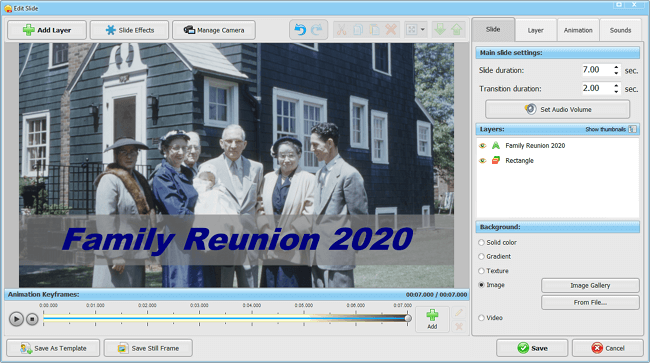Screen dimensions: 650x363
Task: Click the Undo arrow icon
Action: pos(300,30)
